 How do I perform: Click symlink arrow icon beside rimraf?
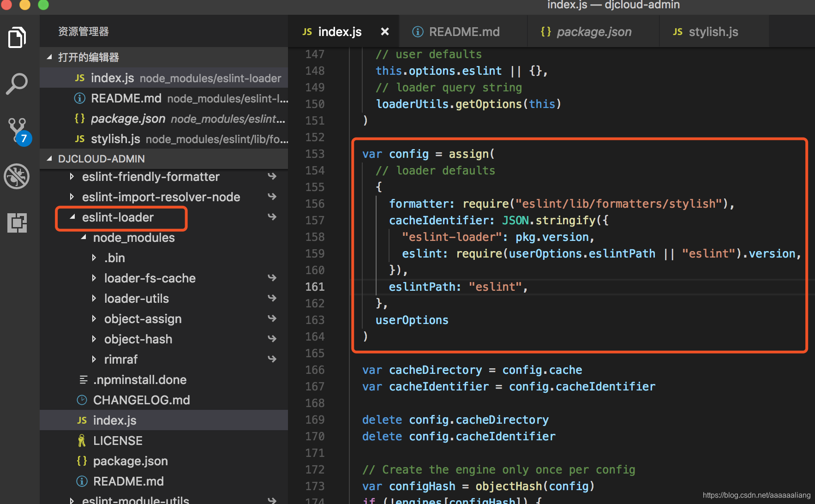(272, 359)
